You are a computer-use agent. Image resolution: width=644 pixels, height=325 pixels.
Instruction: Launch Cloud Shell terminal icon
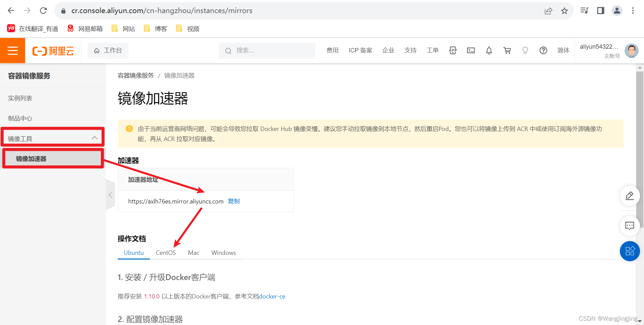point(471,50)
